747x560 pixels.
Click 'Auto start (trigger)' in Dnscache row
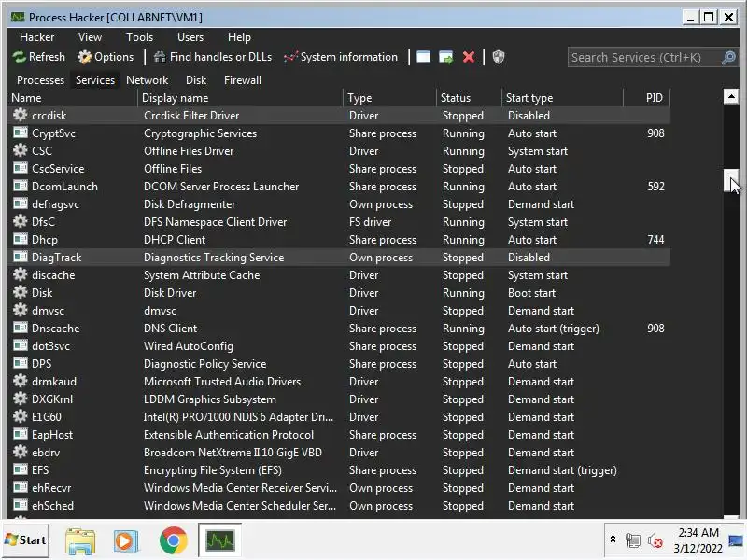click(x=554, y=329)
